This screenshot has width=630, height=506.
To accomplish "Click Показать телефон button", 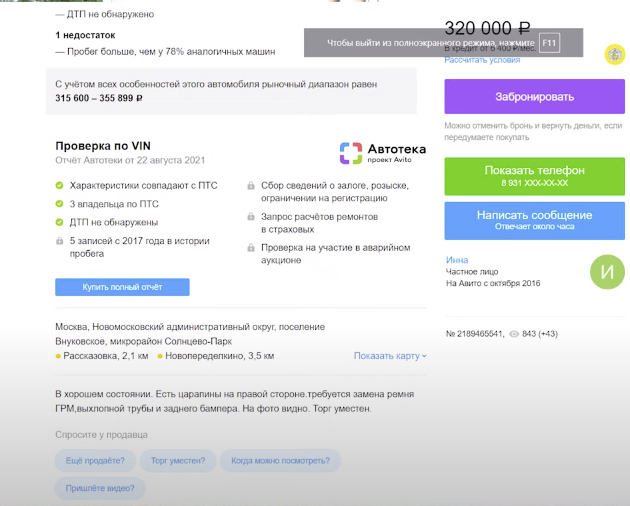I will coord(534,176).
